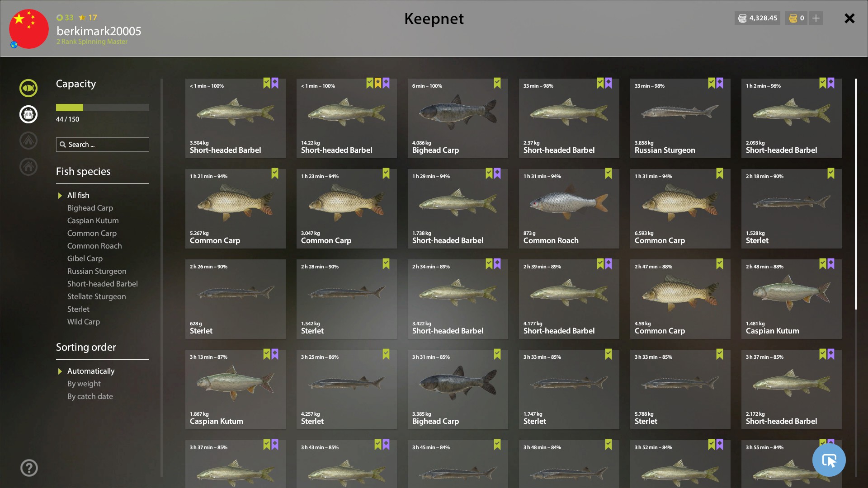Viewport: 868px width, 488px height.
Task: Click the blue cursor overlay button
Action: (829, 460)
